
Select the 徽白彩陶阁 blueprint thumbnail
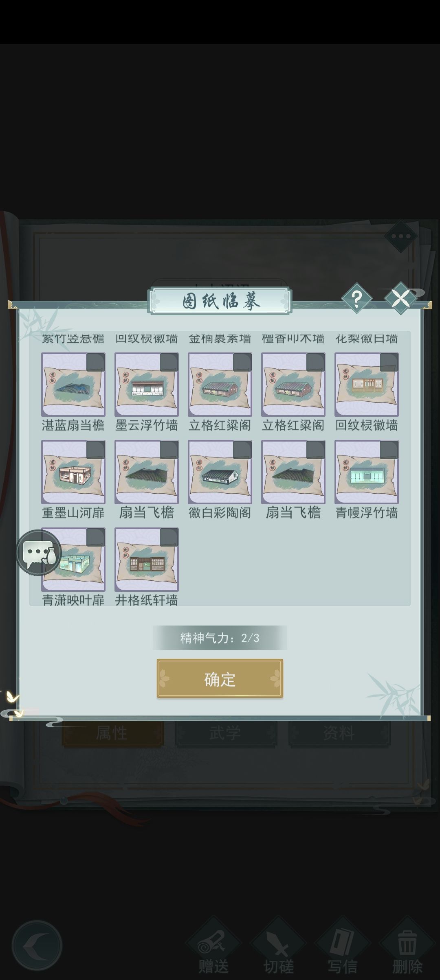pos(220,472)
